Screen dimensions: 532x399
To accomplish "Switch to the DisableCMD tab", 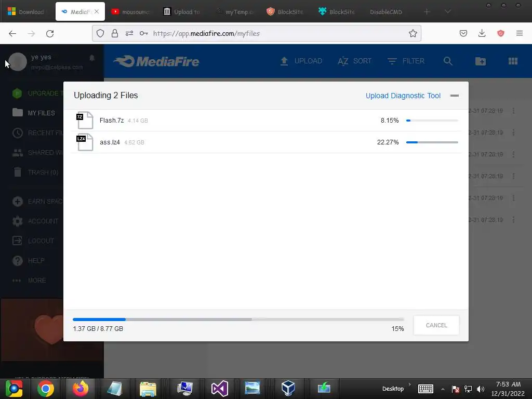I will coord(386,11).
